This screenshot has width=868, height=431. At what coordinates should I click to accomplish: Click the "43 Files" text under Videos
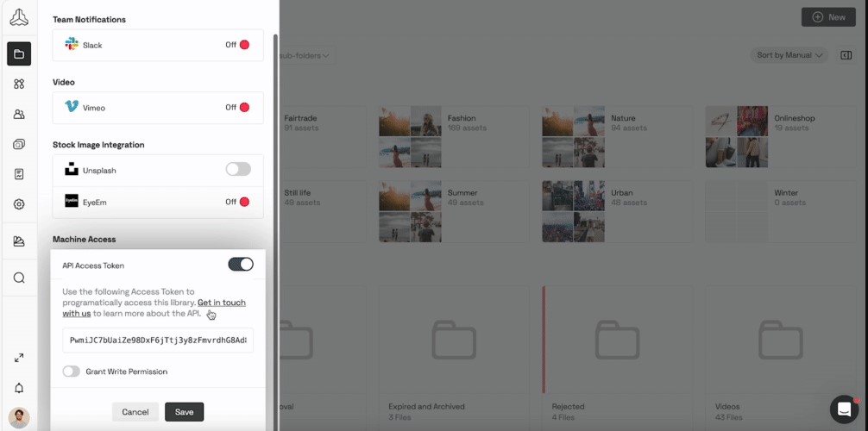(x=728, y=416)
